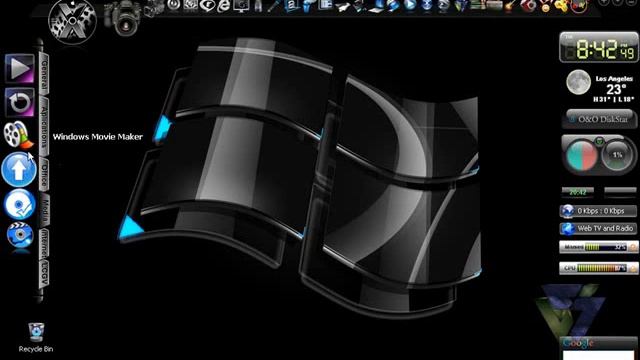This screenshot has width=640, height=360.
Task: Open the guitar icon in top dock
Action: tap(509, 6)
